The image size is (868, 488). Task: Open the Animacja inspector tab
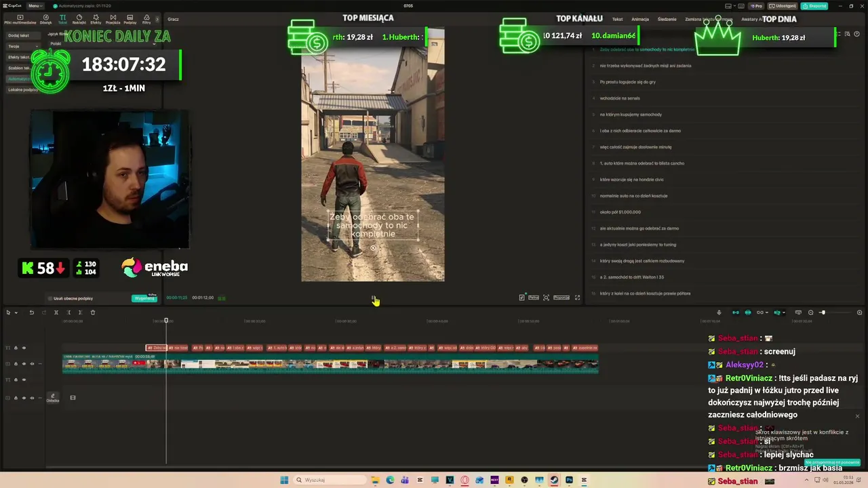click(x=640, y=19)
